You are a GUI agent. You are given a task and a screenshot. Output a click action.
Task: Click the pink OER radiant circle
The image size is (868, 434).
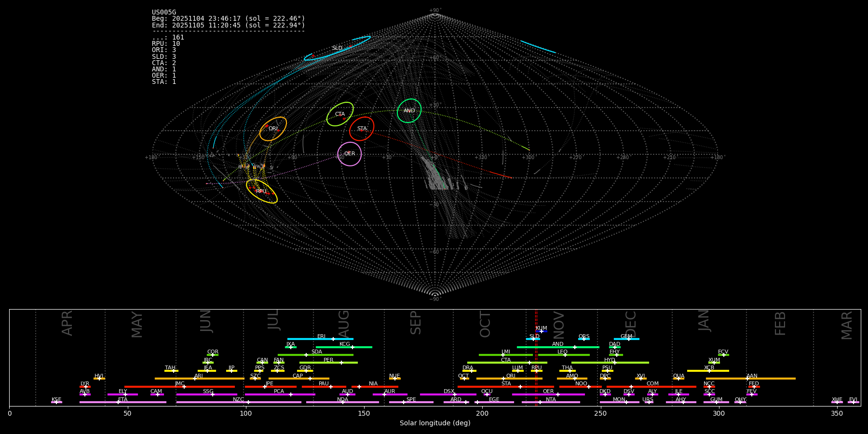pyautogui.click(x=350, y=154)
